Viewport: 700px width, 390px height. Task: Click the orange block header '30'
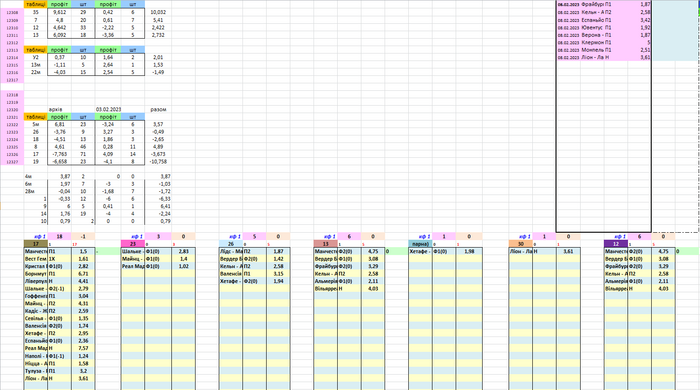point(521,244)
